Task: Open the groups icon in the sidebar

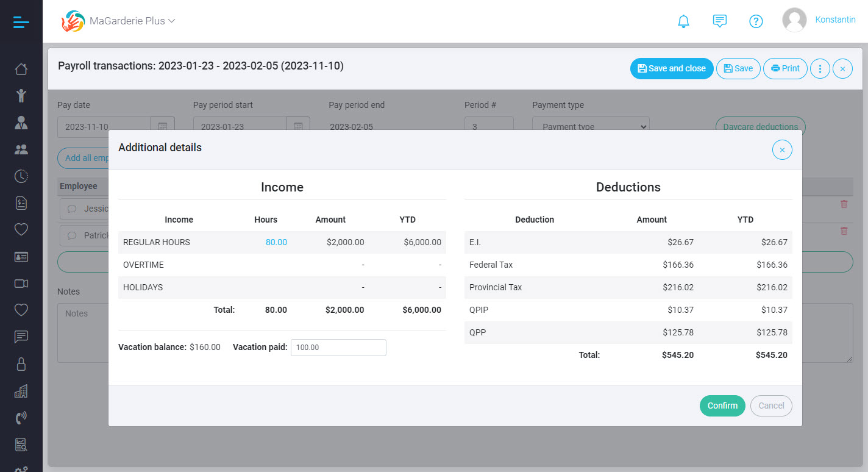Action: point(21,149)
